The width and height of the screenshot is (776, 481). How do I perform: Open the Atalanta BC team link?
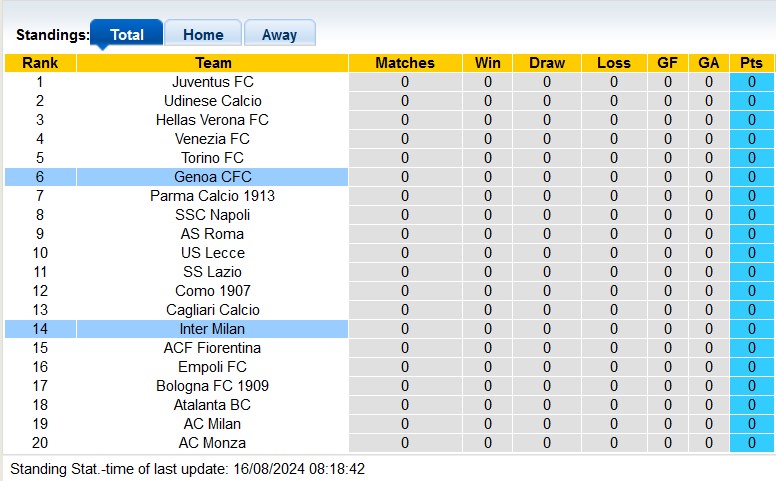coord(213,405)
